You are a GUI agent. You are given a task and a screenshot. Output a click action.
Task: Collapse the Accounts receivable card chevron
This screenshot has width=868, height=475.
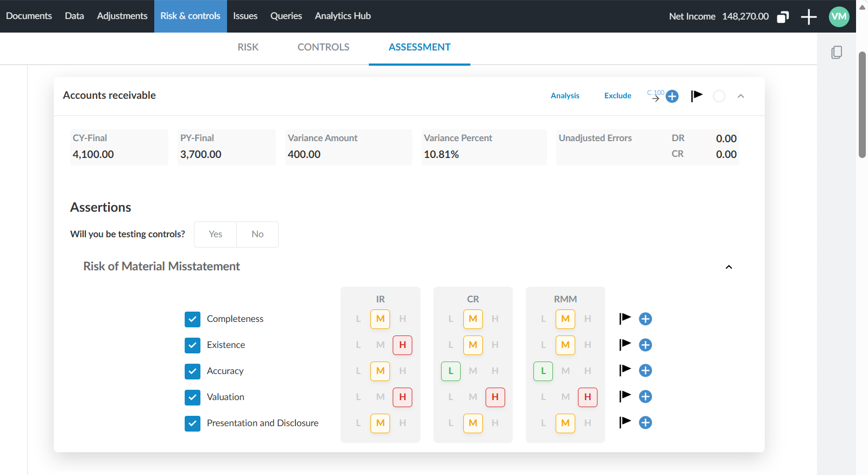tap(741, 96)
